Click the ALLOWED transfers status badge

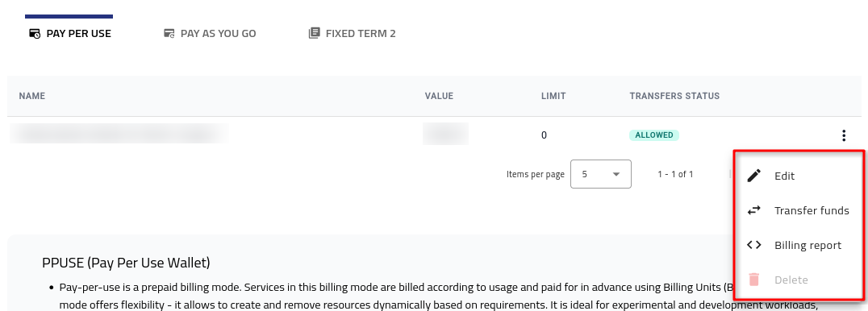(x=653, y=135)
